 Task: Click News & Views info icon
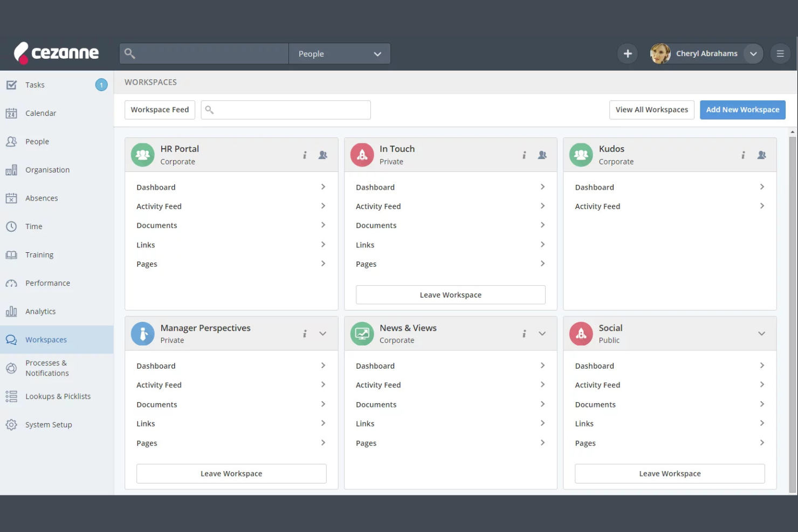point(524,334)
